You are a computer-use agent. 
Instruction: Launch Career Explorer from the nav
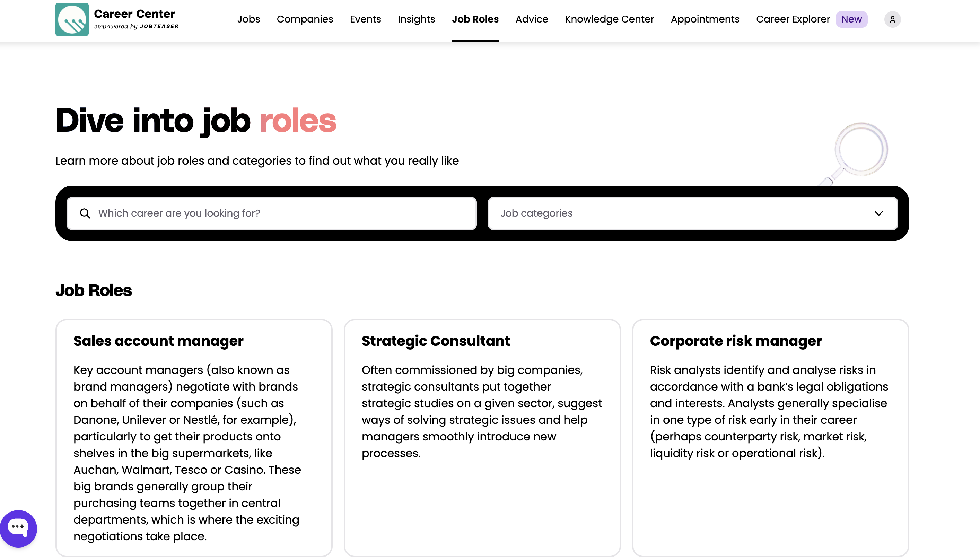(x=793, y=19)
